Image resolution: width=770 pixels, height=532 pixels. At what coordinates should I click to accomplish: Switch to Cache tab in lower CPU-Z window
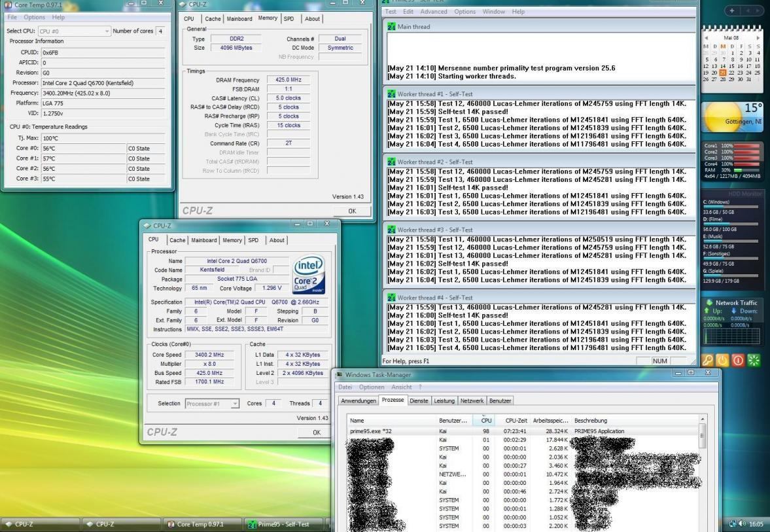tap(177, 240)
